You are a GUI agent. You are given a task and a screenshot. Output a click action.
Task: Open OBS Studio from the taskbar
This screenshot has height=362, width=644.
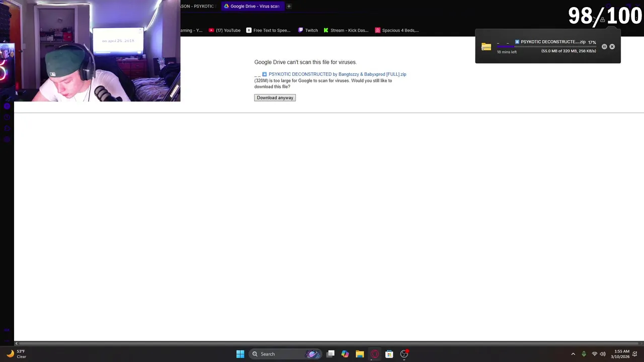[404, 354]
